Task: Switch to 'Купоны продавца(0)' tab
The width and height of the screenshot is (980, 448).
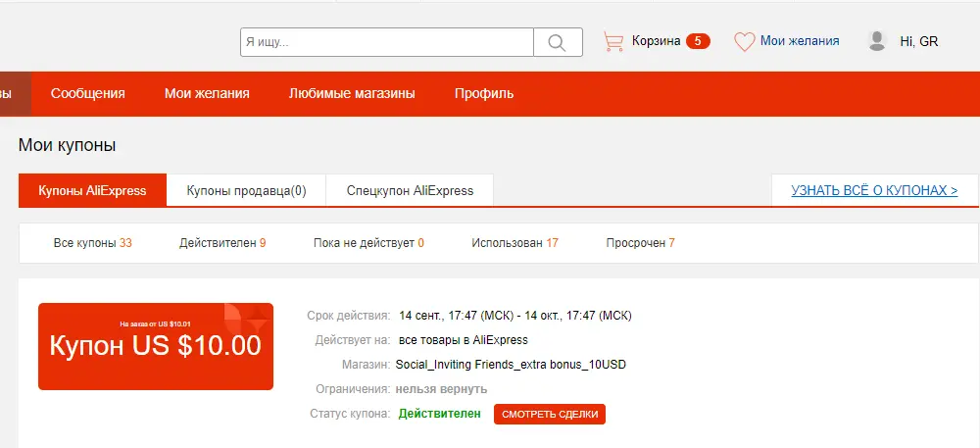Action: pyautogui.click(x=246, y=190)
